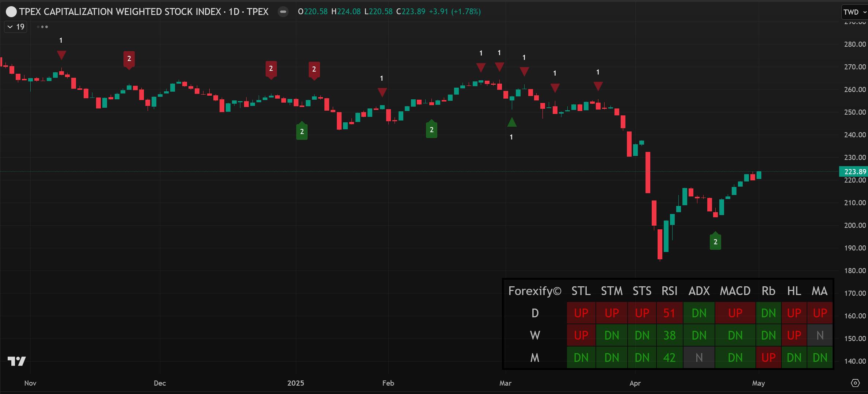Click the red down-triangle signal in early November
Viewport: 868px width, 394px height.
[61, 55]
